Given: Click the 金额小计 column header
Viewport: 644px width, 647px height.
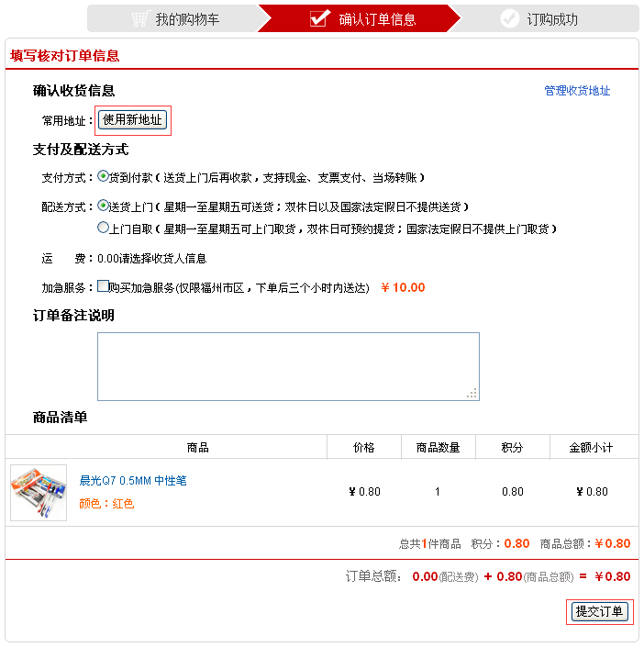Looking at the screenshot, I should [x=591, y=448].
